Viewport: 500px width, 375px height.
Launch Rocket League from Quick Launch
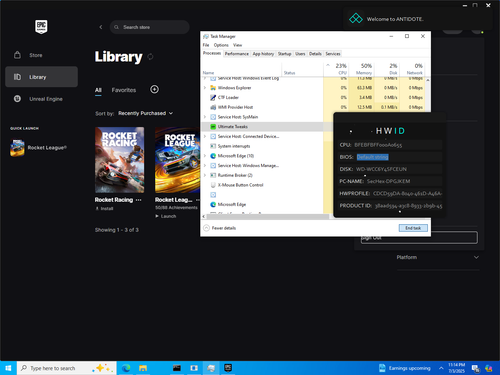point(39,148)
